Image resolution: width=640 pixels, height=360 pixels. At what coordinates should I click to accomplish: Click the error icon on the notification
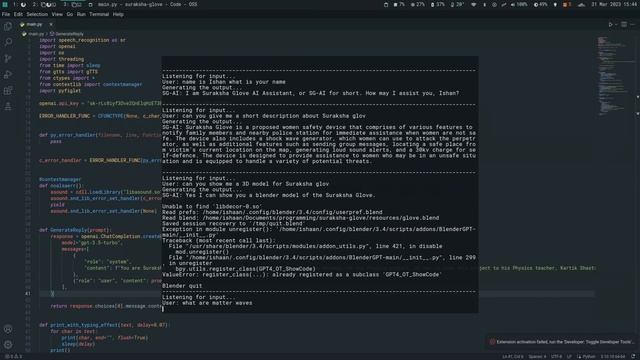pyautogui.click(x=492, y=342)
